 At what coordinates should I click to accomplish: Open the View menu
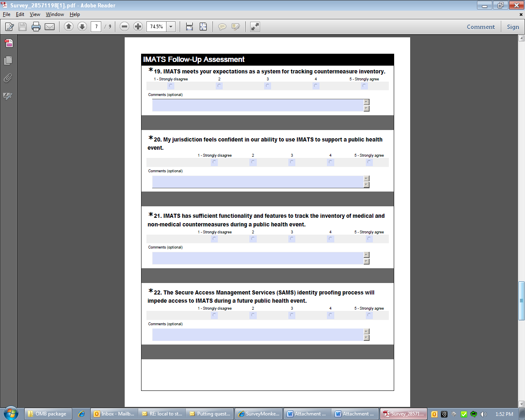35,14
